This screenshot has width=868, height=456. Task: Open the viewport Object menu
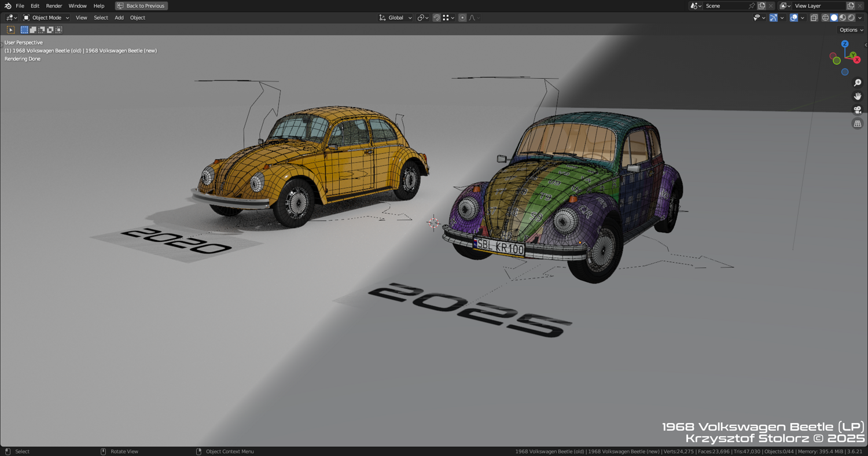138,18
